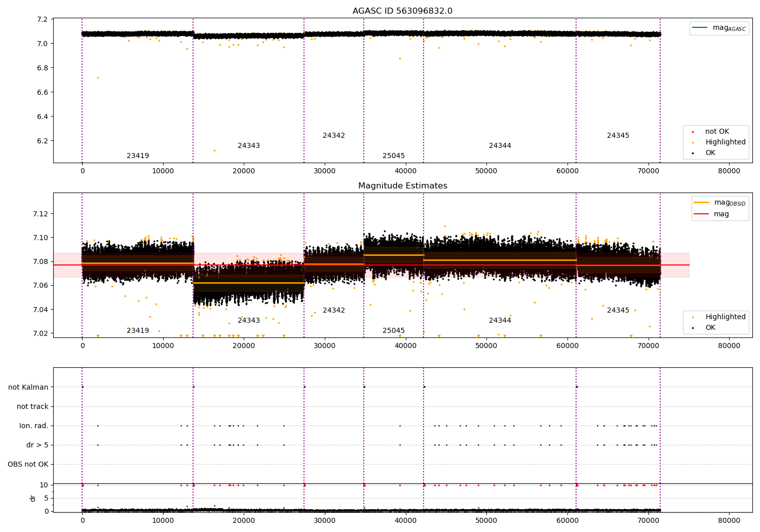Click the green mag AGASC legend line
Screen dimensions: 760x532
coord(700,28)
